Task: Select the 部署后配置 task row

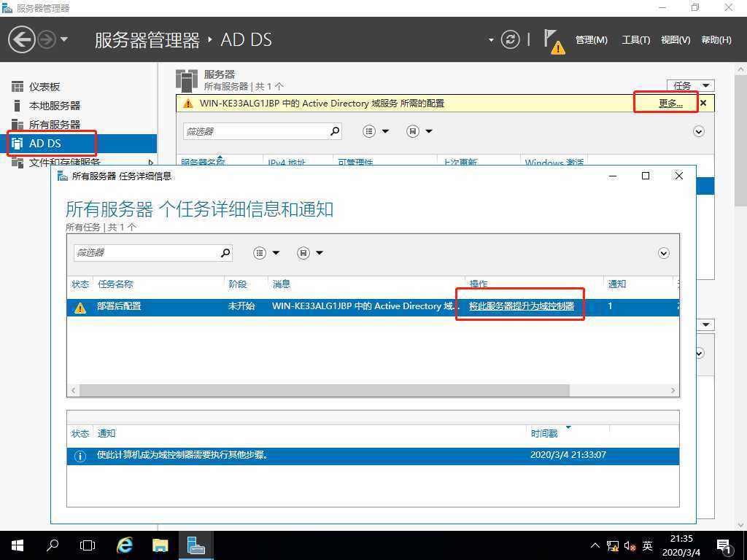Action: [373, 307]
